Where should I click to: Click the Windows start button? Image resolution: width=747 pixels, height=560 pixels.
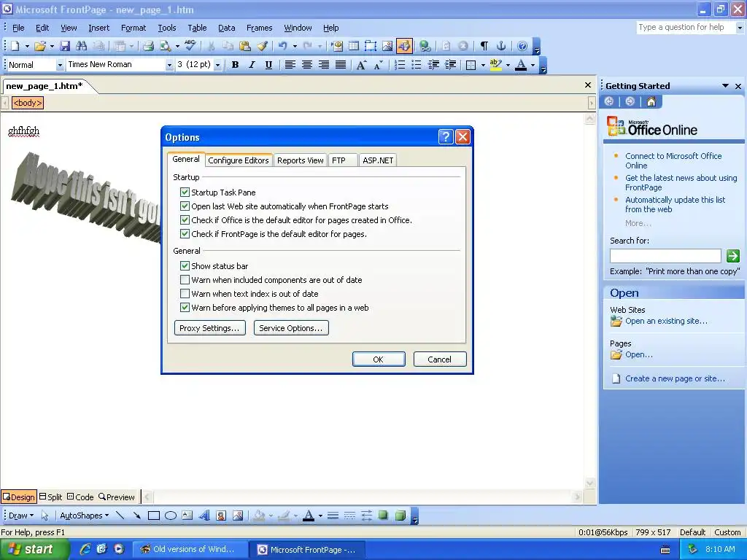[x=34, y=550]
